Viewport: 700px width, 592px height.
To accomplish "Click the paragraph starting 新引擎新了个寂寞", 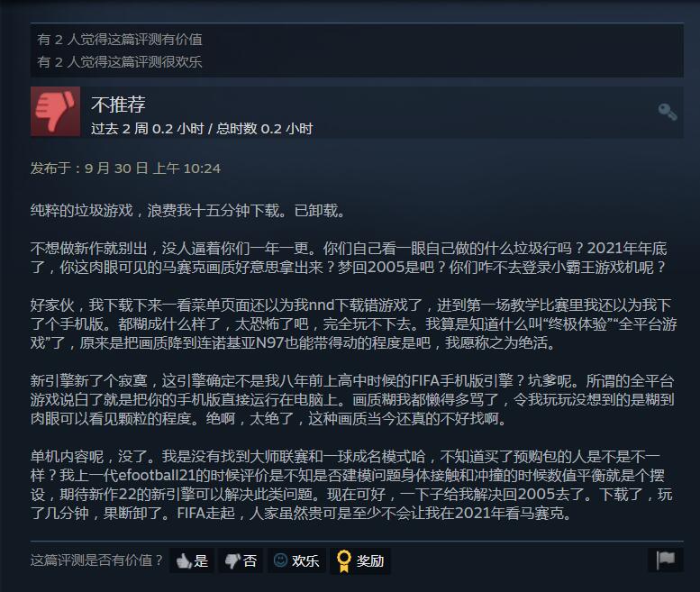I will [x=352, y=399].
